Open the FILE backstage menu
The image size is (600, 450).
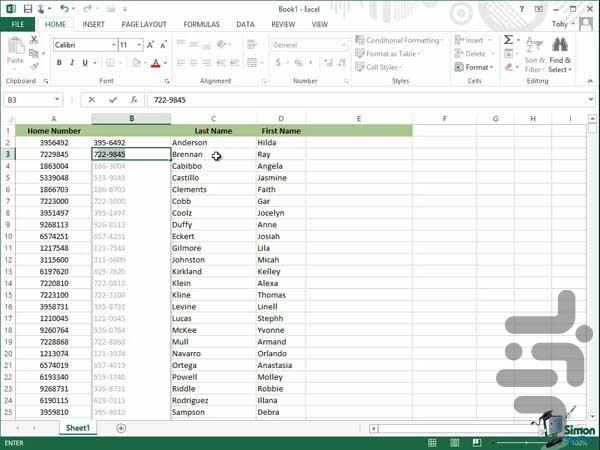click(x=18, y=23)
